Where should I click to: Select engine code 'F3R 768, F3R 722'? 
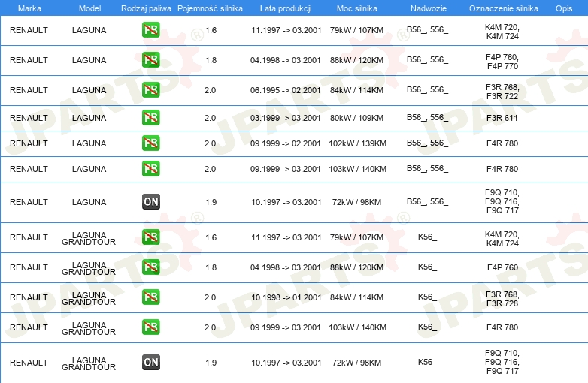(x=502, y=92)
